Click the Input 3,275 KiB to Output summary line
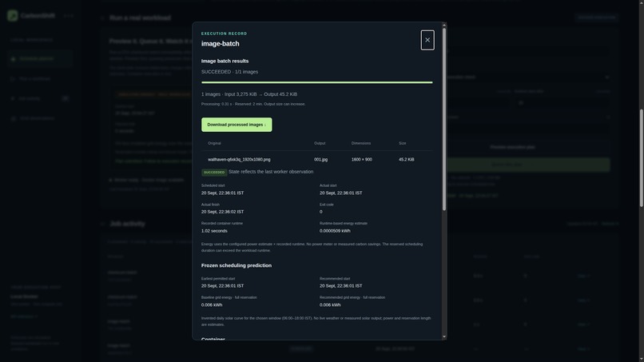Viewport: 644px width, 362px height. pos(249,94)
